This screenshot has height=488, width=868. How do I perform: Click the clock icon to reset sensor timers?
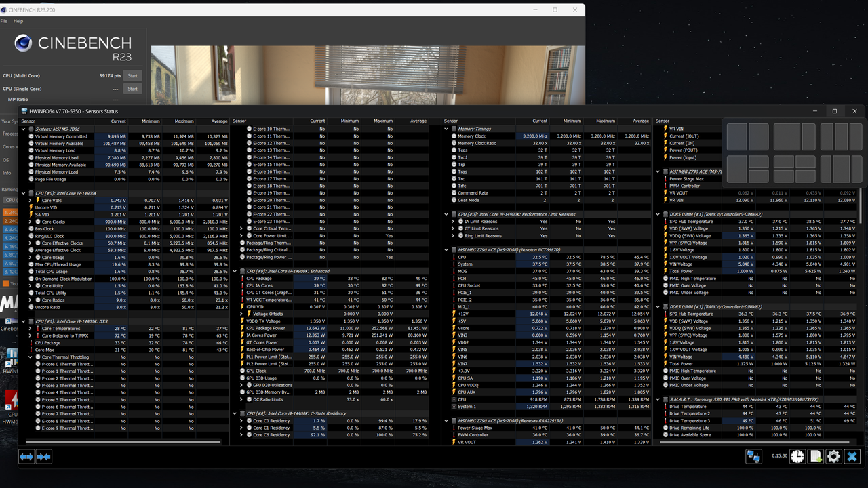(797, 456)
